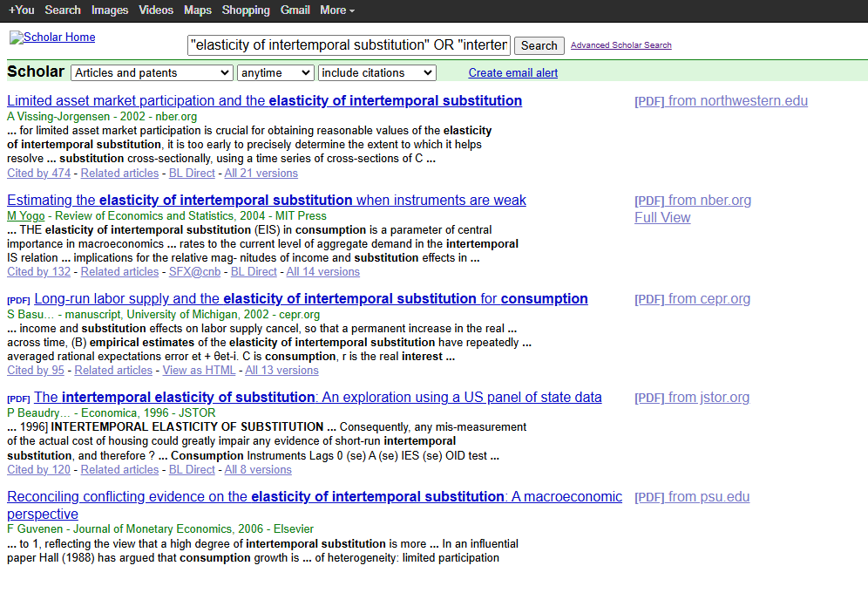Open PDF from nber.org
The height and width of the screenshot is (593, 868).
click(x=693, y=200)
